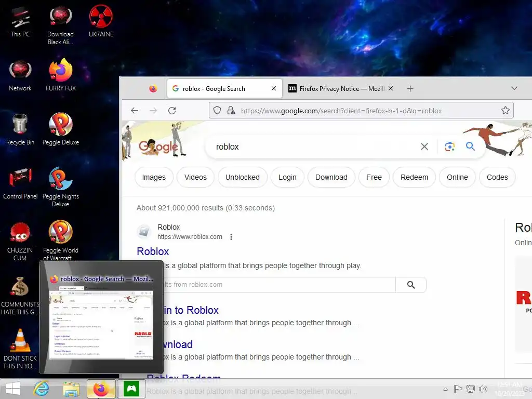This screenshot has width=532, height=399.
Task: Open the VLC cone desktop icon
Action: 20,350
